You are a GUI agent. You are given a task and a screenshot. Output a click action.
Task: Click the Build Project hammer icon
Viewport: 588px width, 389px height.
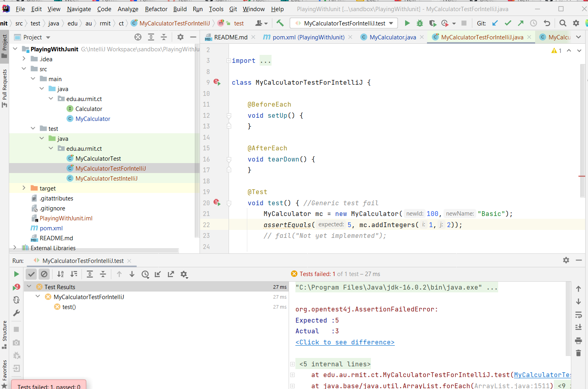click(x=280, y=23)
